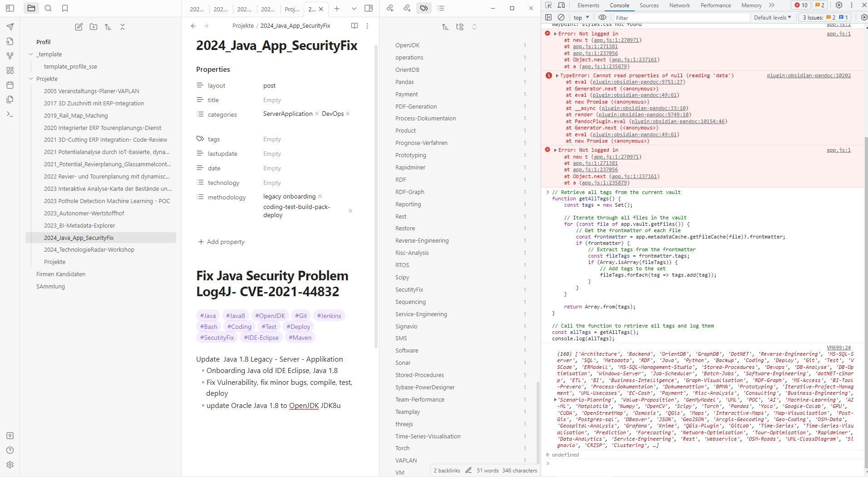Toggle DevTools device toolbar
Screen dimensions: 868x477
561,5
